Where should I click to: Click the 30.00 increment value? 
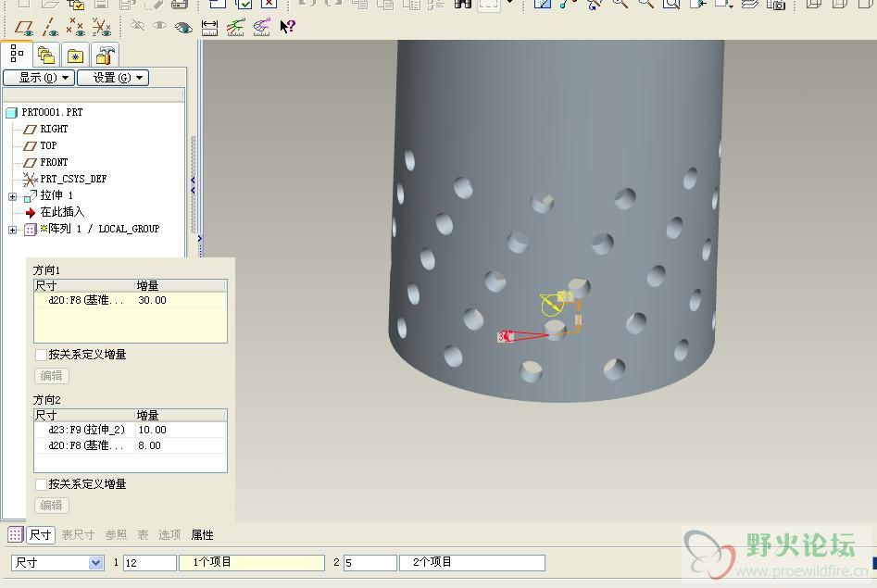[x=152, y=300]
